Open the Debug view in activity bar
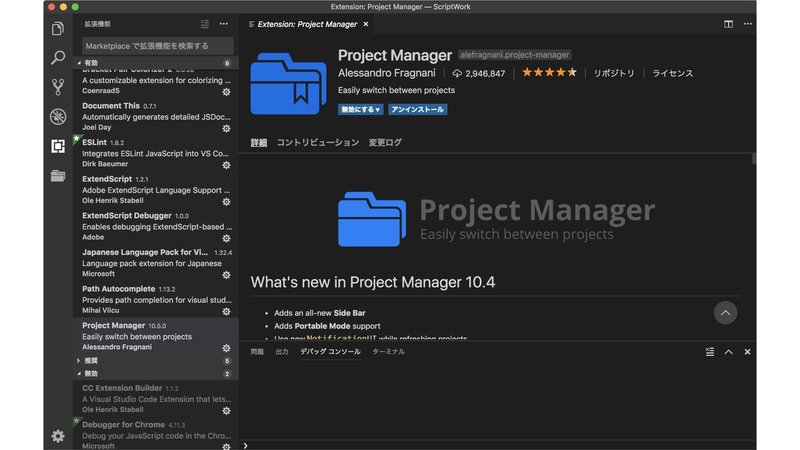 [x=58, y=116]
